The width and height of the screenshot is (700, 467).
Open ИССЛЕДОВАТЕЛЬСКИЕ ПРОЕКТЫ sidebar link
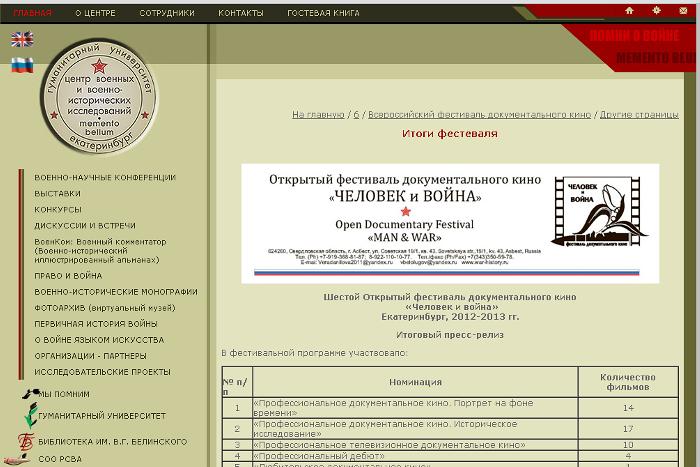tap(102, 372)
